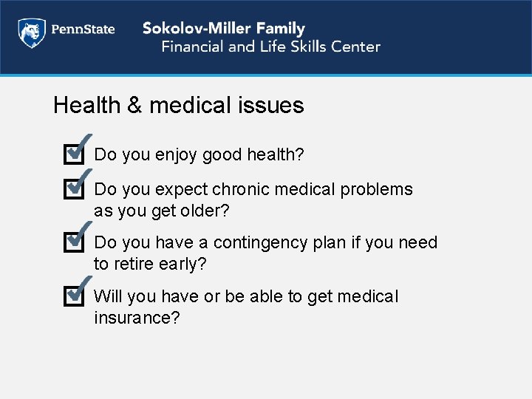Image resolution: width=532 pixels, height=399 pixels.
Task: Click the ampersand in the slide heading
Action: 134,105
